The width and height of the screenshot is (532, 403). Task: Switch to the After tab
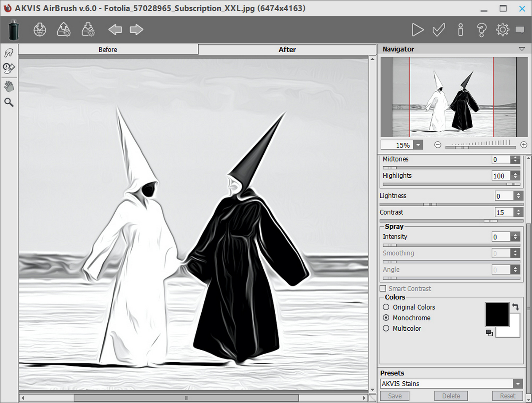[287, 50]
